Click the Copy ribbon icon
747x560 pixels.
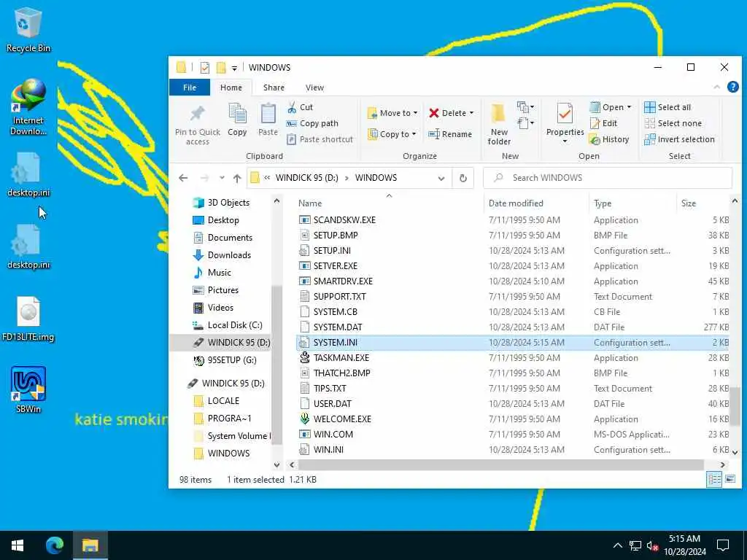(237, 120)
